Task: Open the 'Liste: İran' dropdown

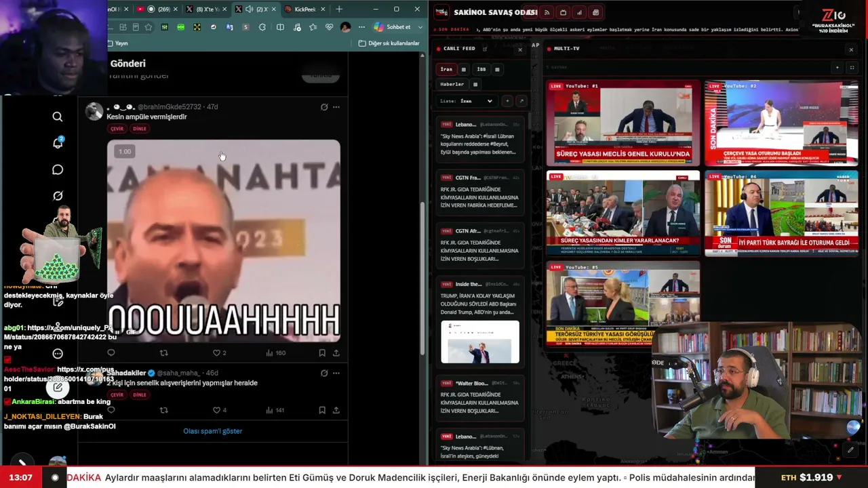Action: [467, 101]
